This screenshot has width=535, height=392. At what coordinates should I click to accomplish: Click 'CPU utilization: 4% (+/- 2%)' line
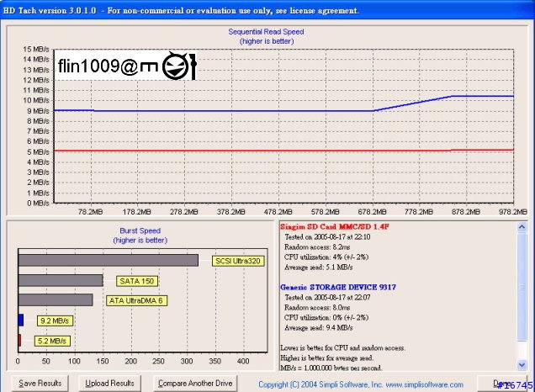326,257
